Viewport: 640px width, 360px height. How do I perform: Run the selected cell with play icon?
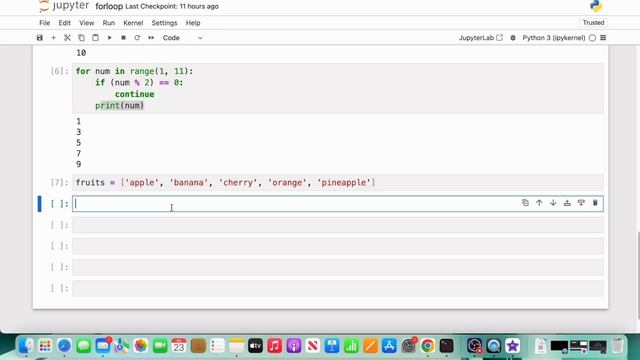[109, 38]
